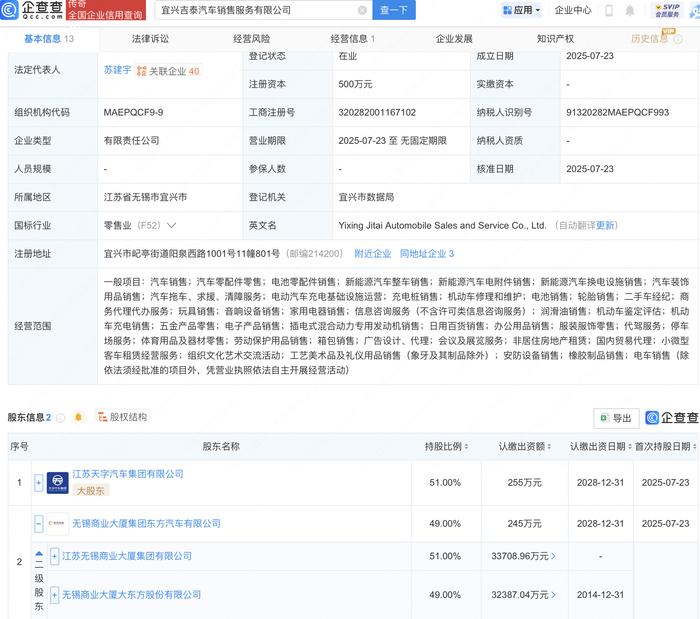Open 32387.04万元 capital detail arrow

pos(554,595)
